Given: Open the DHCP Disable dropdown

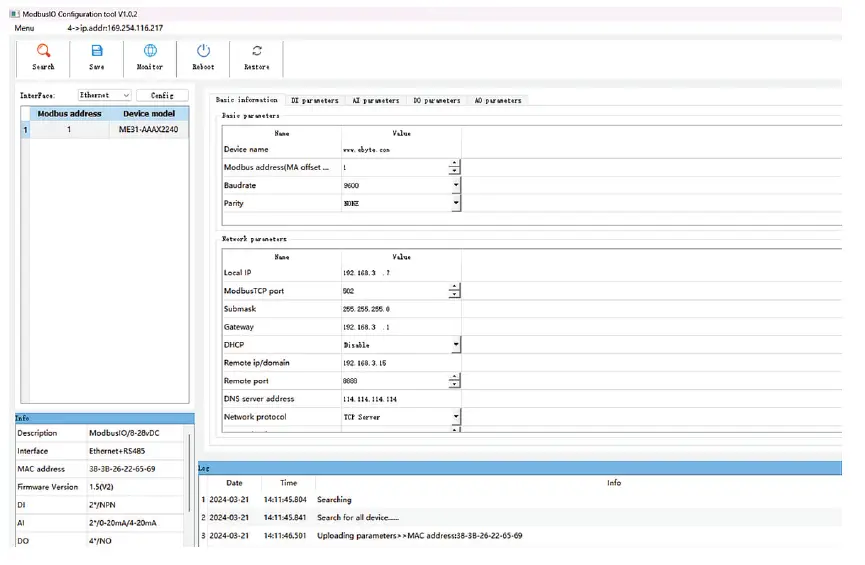Looking at the screenshot, I should point(456,345).
